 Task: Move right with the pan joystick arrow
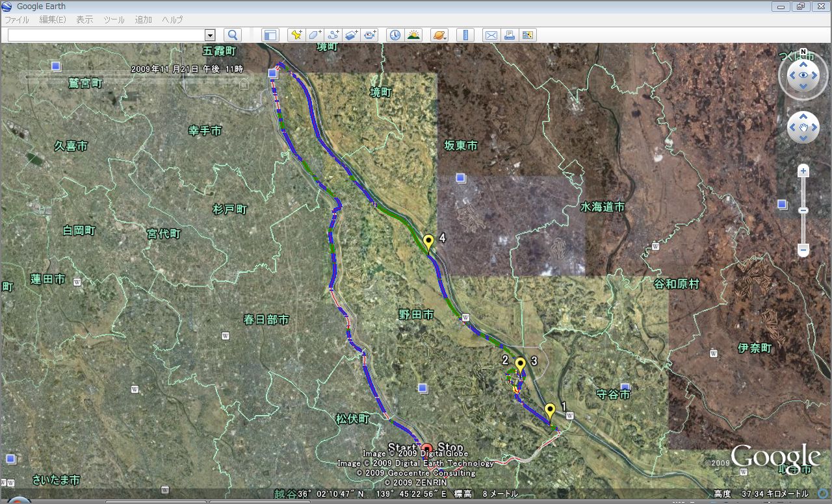[814, 127]
